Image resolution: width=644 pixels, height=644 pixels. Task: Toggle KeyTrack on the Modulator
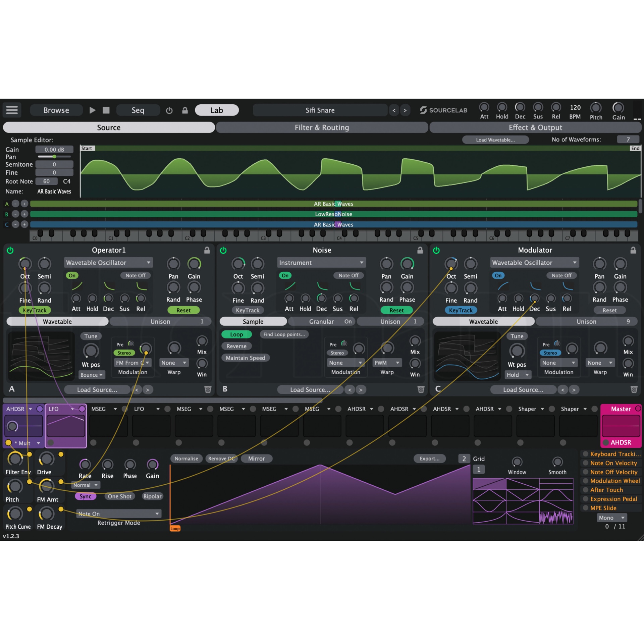tap(461, 310)
